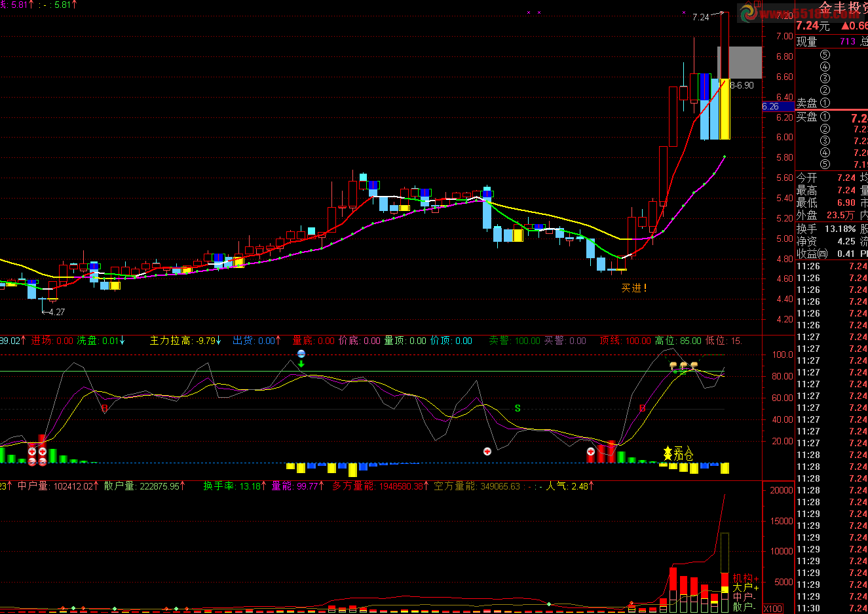The height and width of the screenshot is (614, 868).
Task: Click the 买进! buy signal label
Action: 634,288
